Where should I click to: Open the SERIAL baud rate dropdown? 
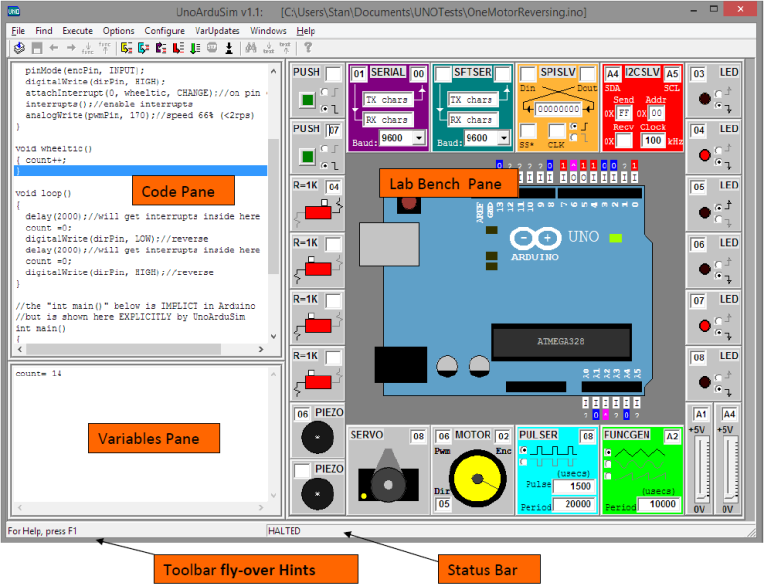coord(419,138)
